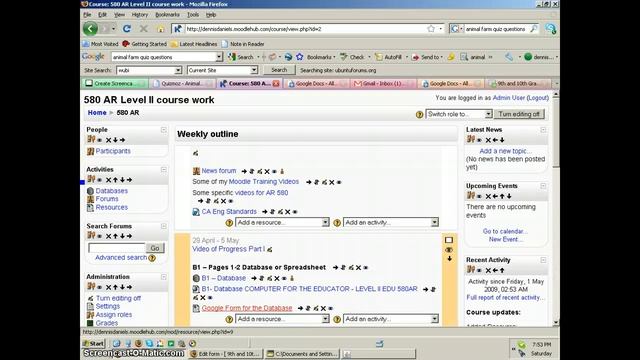Hide the Activities block using eye icon
640x360 pixels.
100,180
